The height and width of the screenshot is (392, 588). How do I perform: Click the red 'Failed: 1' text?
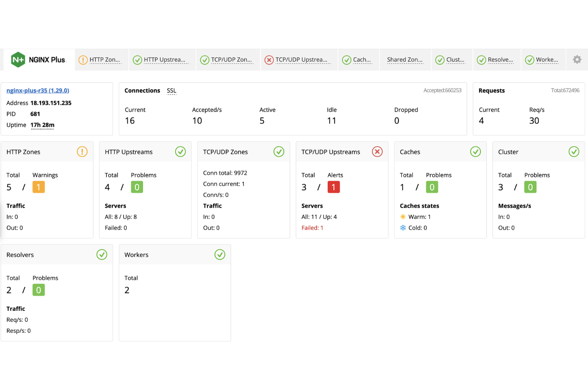coord(312,228)
